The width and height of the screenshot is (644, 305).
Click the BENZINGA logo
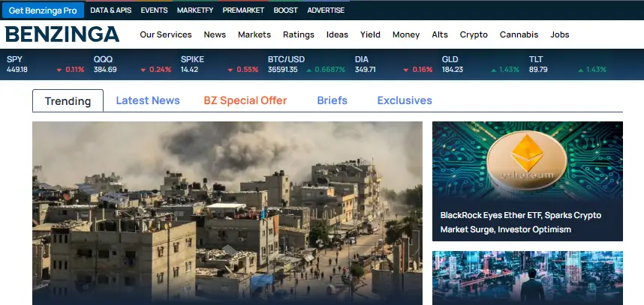(62, 34)
